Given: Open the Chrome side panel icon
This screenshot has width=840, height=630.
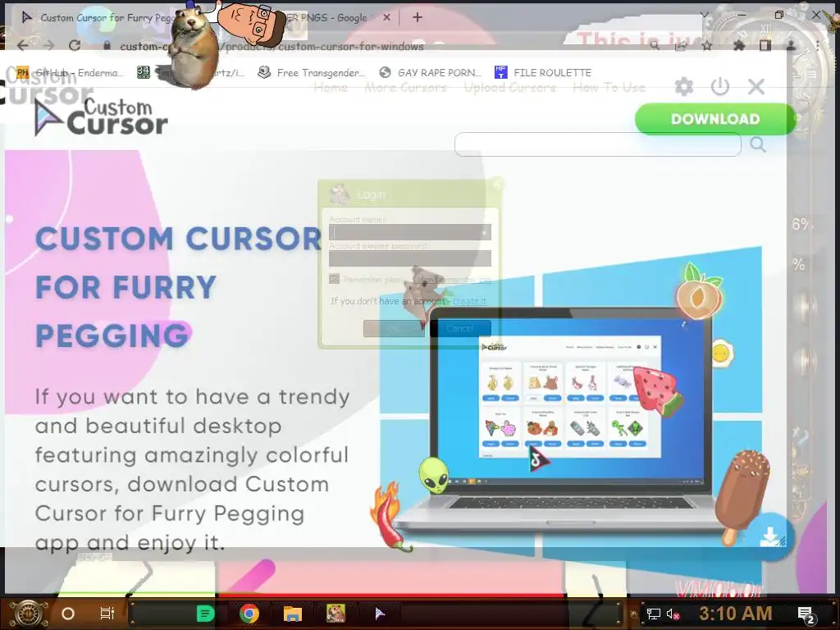Looking at the screenshot, I should tap(765, 46).
